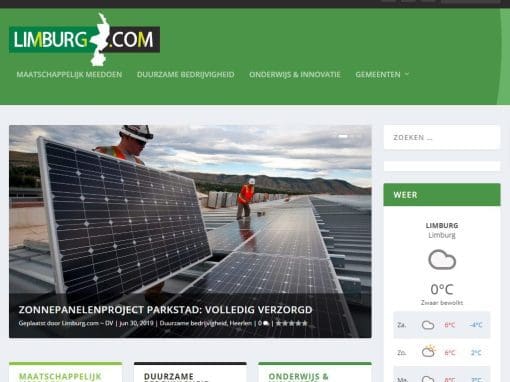The height and width of the screenshot is (382, 510).
Task: Open the Maatschappelijk category card heading
Action: click(60, 377)
